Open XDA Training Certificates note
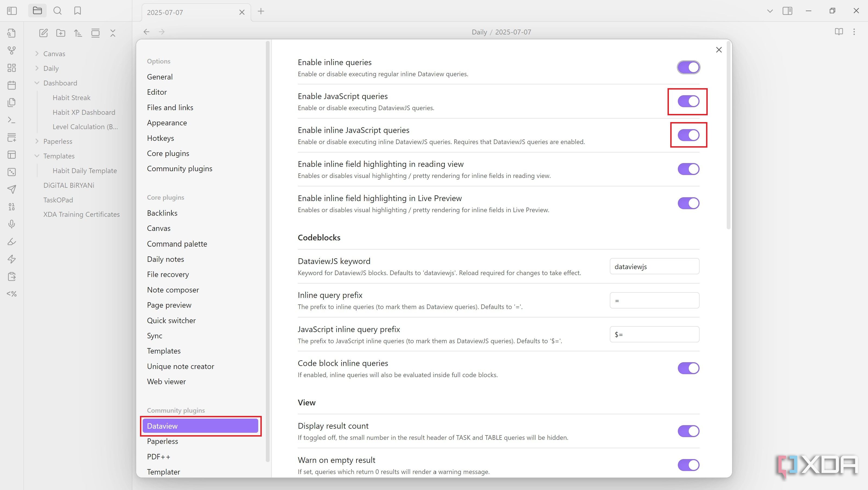 click(82, 214)
